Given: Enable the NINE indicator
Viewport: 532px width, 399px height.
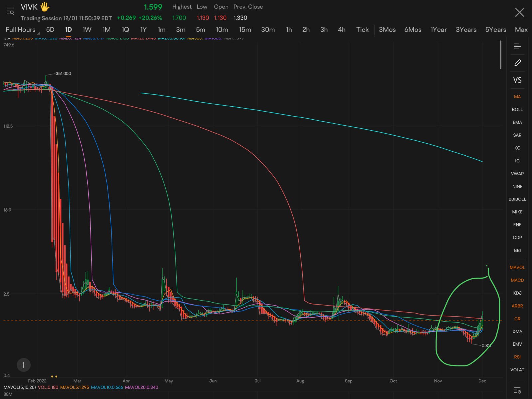Looking at the screenshot, I should (x=517, y=186).
